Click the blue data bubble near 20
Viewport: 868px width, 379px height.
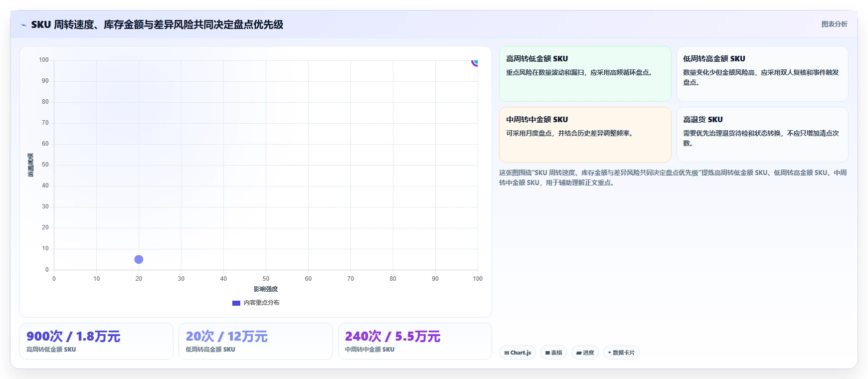[139, 259]
